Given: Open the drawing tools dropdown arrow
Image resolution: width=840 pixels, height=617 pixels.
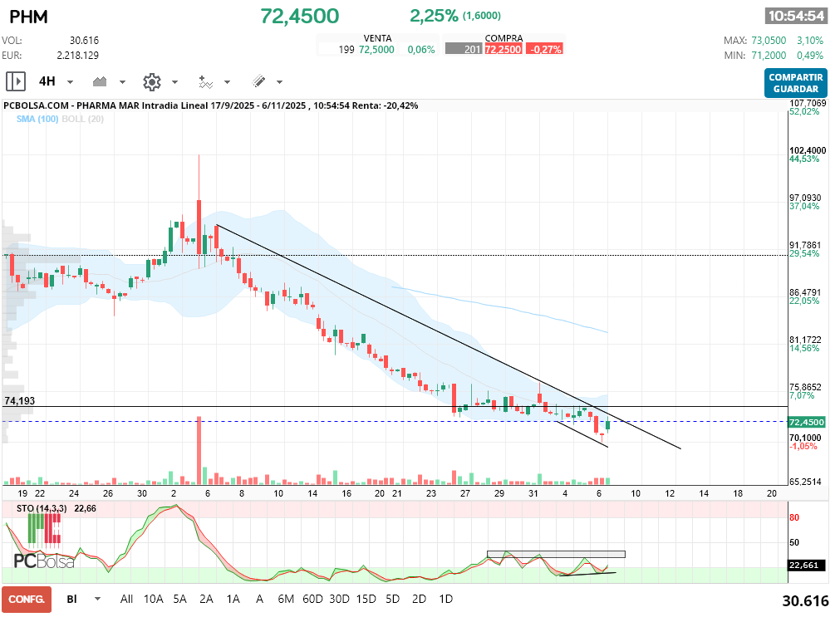Looking at the screenshot, I should coord(279,82).
